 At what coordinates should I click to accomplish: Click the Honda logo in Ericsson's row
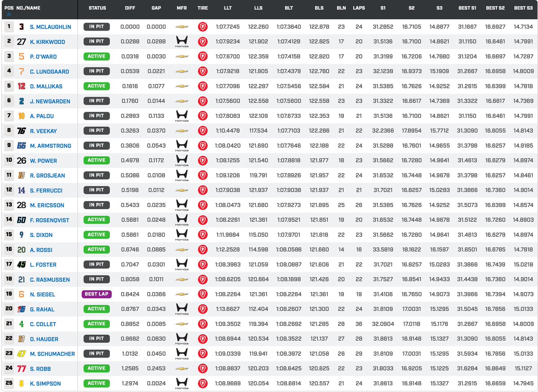click(x=182, y=206)
